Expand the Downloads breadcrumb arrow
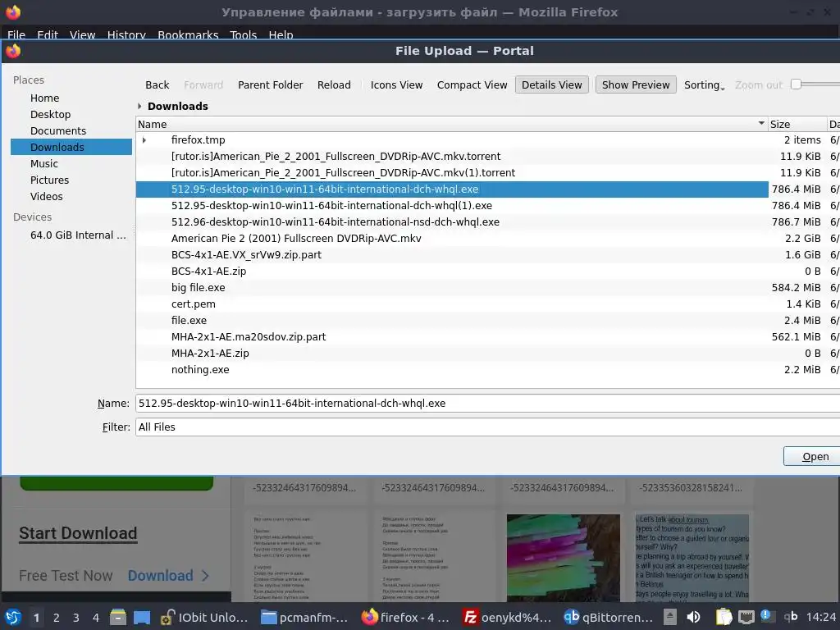Image resolution: width=840 pixels, height=630 pixels. pyautogui.click(x=139, y=106)
